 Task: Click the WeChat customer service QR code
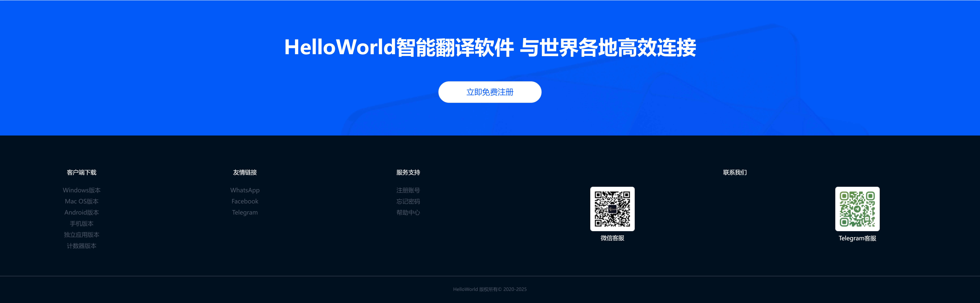click(x=612, y=209)
